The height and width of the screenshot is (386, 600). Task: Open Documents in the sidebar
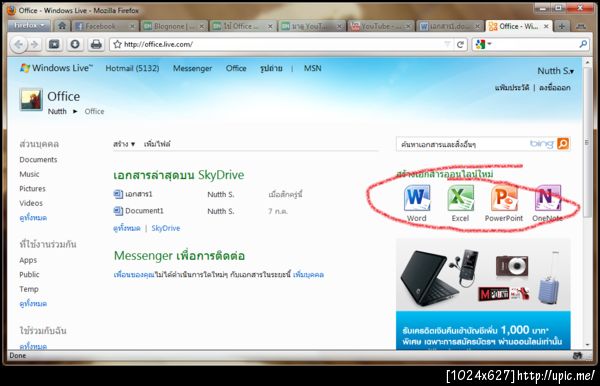pos(38,160)
